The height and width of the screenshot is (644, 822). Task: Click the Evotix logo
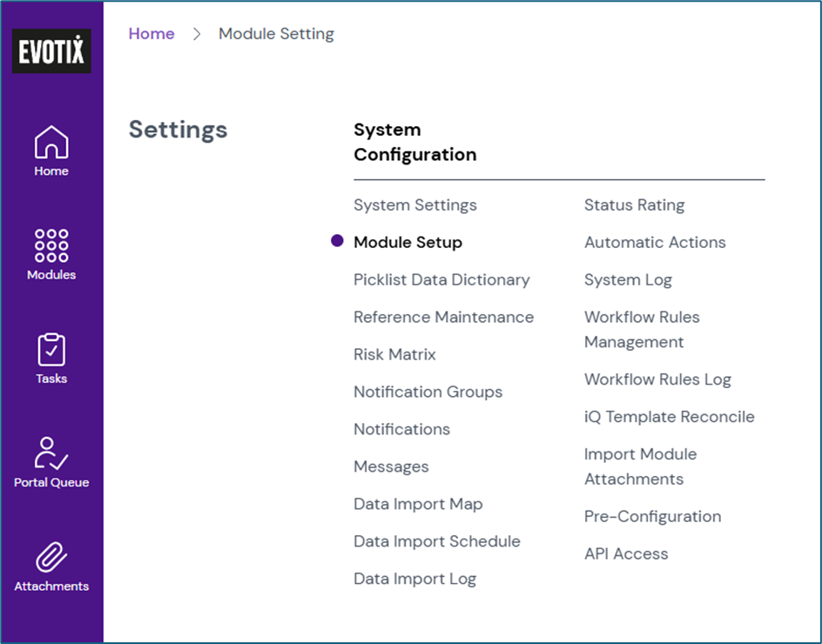[51, 52]
